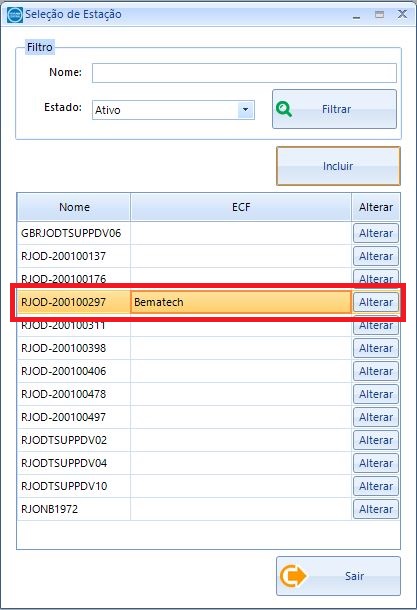Select the RJOD-200100497 station name
The height and width of the screenshot is (610, 417).
[x=63, y=417]
